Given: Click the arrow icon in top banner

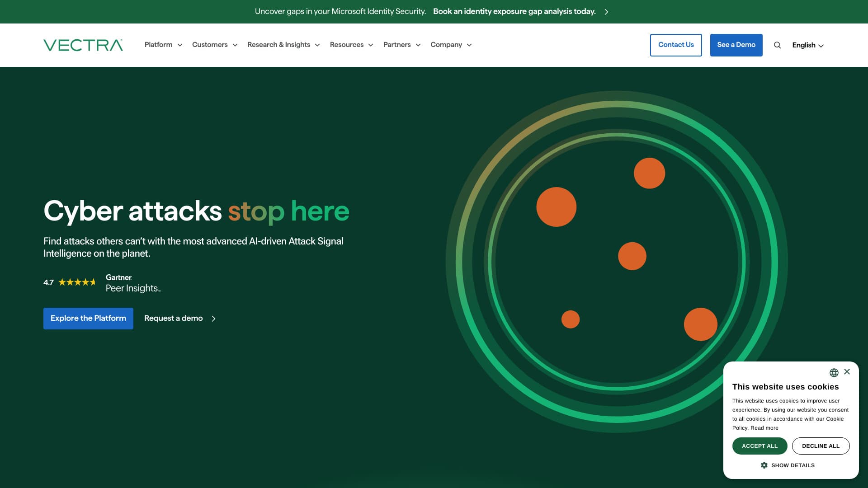Looking at the screenshot, I should pos(606,12).
